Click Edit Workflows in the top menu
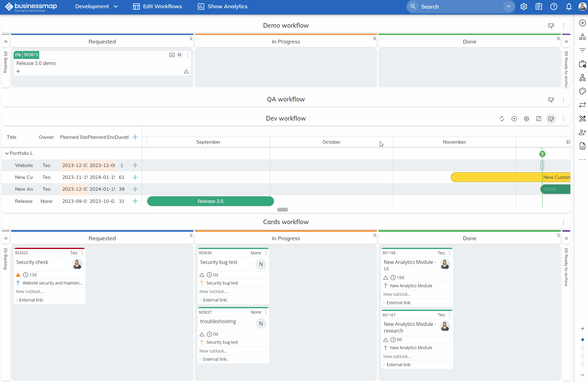The height and width of the screenshot is (382, 588). coord(157,6)
